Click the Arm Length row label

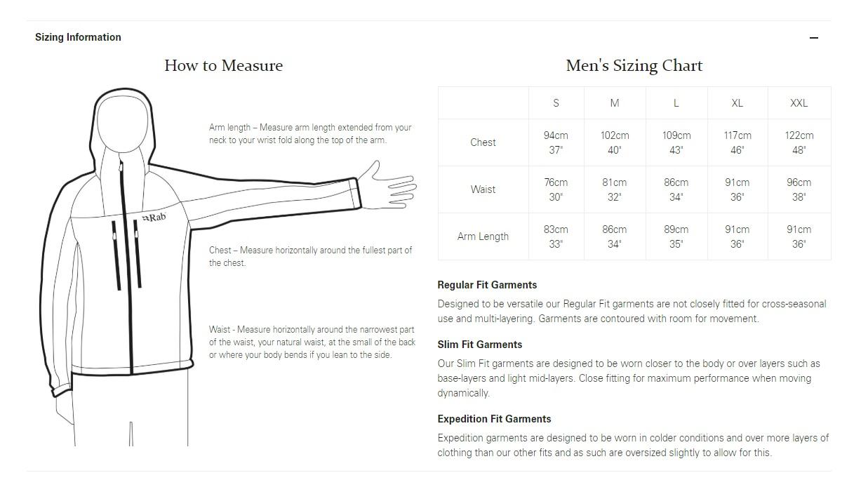483,236
